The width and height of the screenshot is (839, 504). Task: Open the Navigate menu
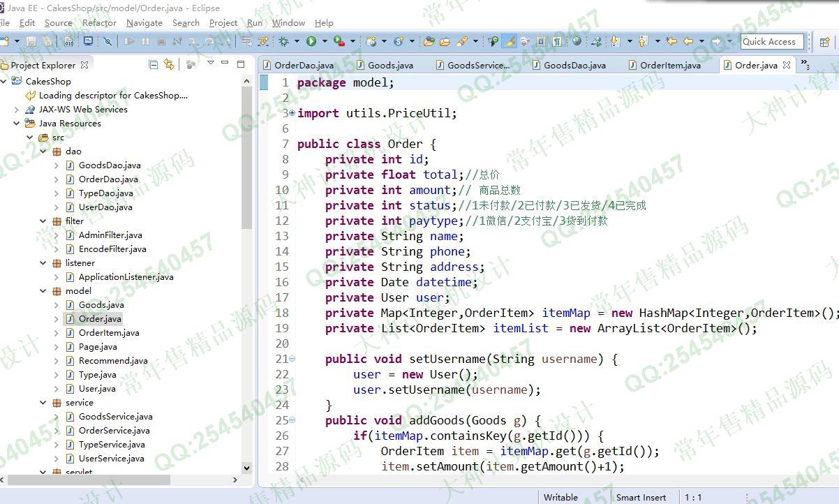[144, 22]
